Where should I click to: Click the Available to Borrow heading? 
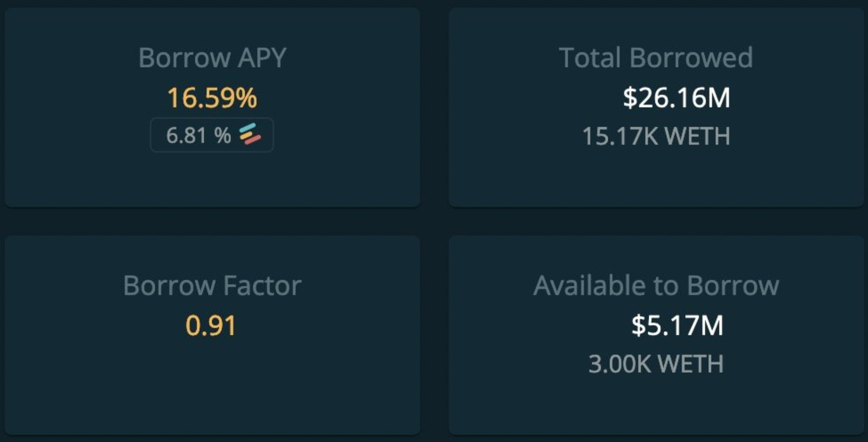(656, 285)
